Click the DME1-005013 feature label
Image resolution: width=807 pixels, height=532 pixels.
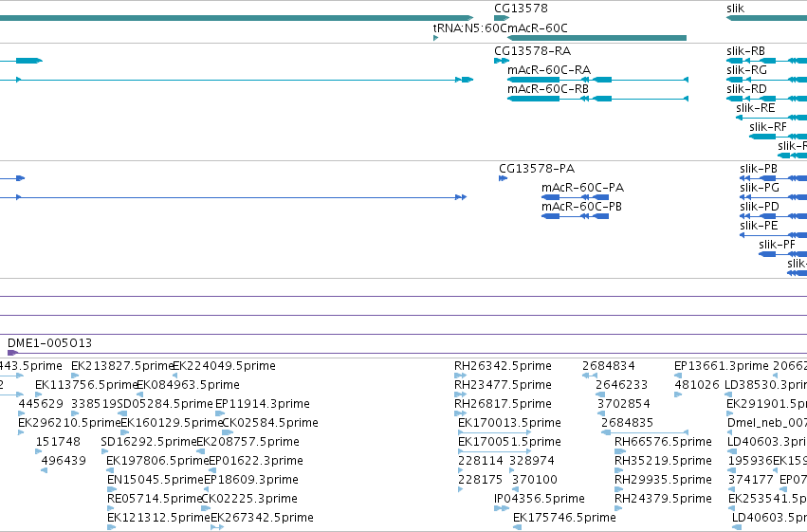[49, 343]
